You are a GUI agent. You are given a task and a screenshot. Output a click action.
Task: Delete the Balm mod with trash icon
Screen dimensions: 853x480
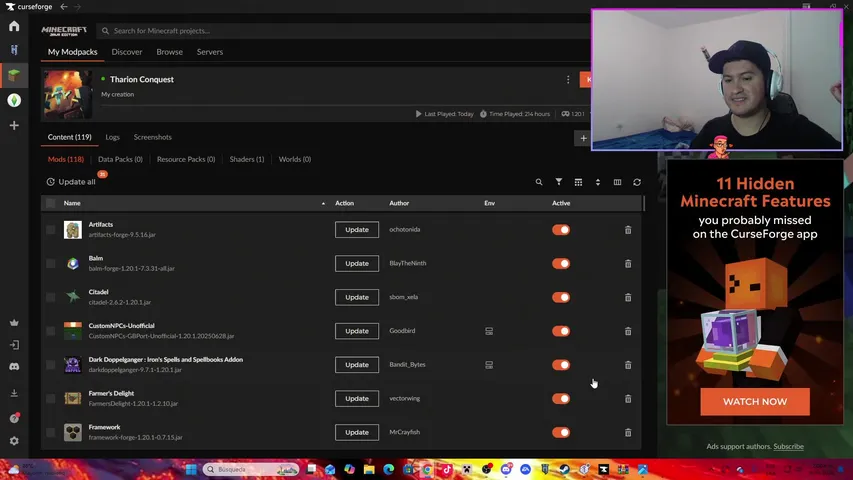628,263
